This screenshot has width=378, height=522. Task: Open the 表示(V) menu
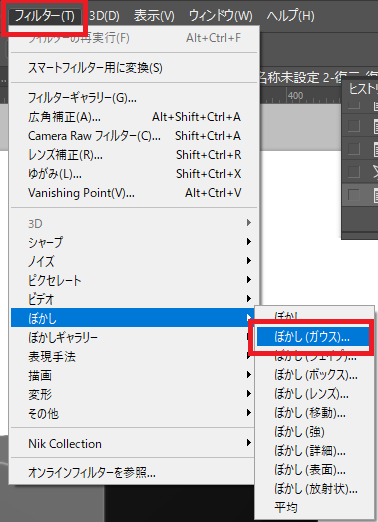coord(154,16)
